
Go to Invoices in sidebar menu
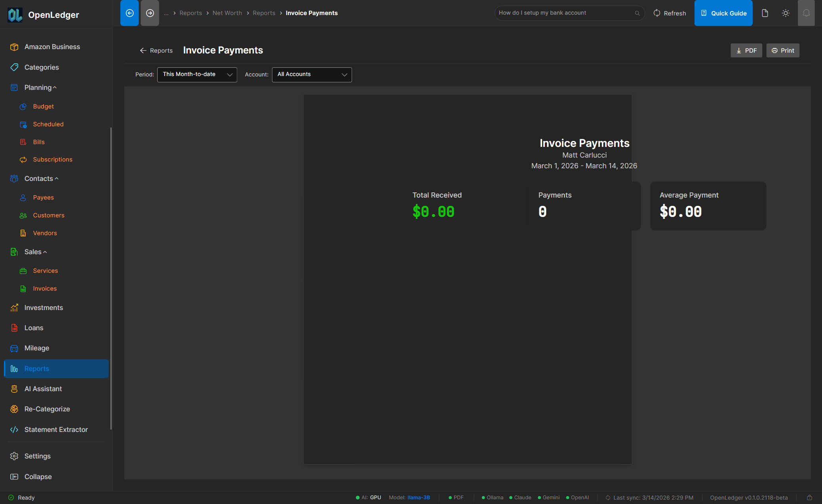pos(45,289)
